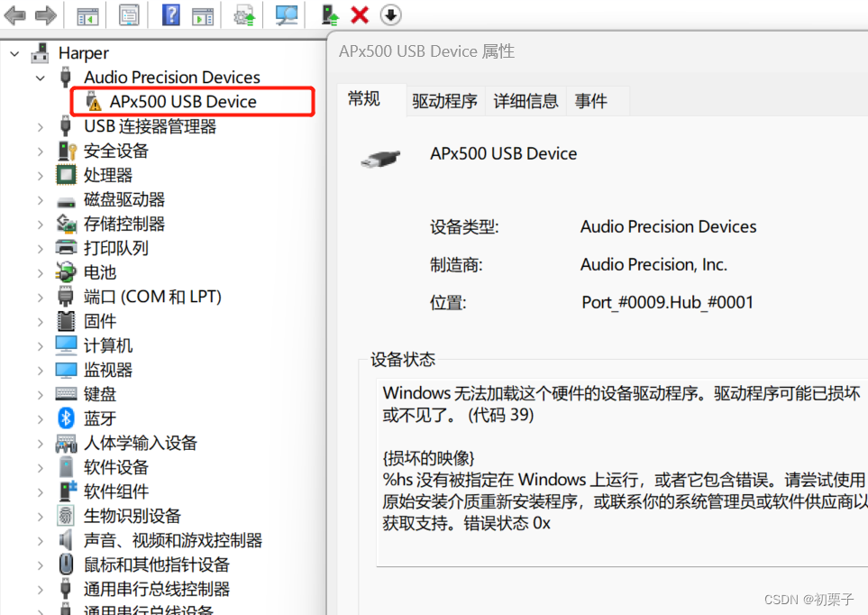Click the 声音、视频和游戏控制器 speaker icon
The image size is (868, 615).
65,540
